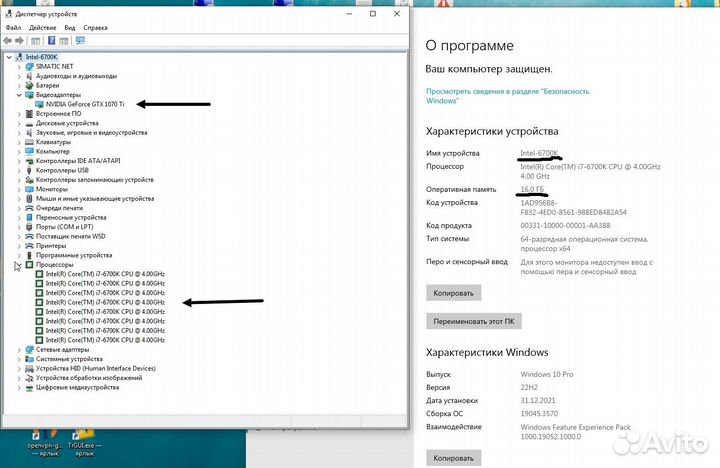Image resolution: width=720 pixels, height=468 pixels.
Task: Click the Компьютер category icon
Action: coord(29,151)
